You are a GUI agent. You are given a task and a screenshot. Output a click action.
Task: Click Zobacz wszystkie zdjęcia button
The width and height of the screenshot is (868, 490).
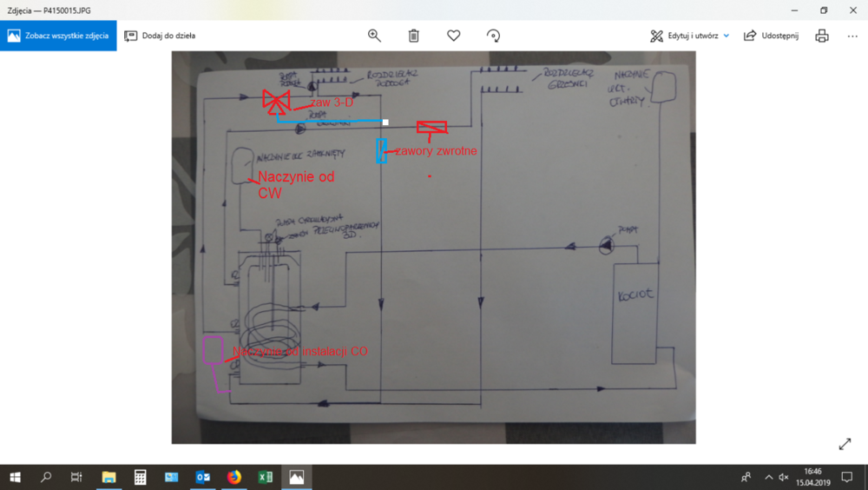pos(58,36)
